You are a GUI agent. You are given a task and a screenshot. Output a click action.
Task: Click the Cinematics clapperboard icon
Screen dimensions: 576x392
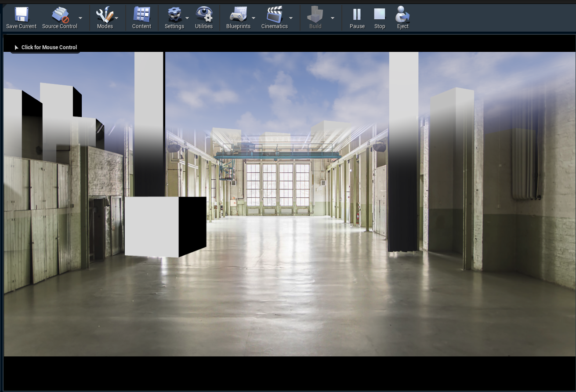point(274,15)
